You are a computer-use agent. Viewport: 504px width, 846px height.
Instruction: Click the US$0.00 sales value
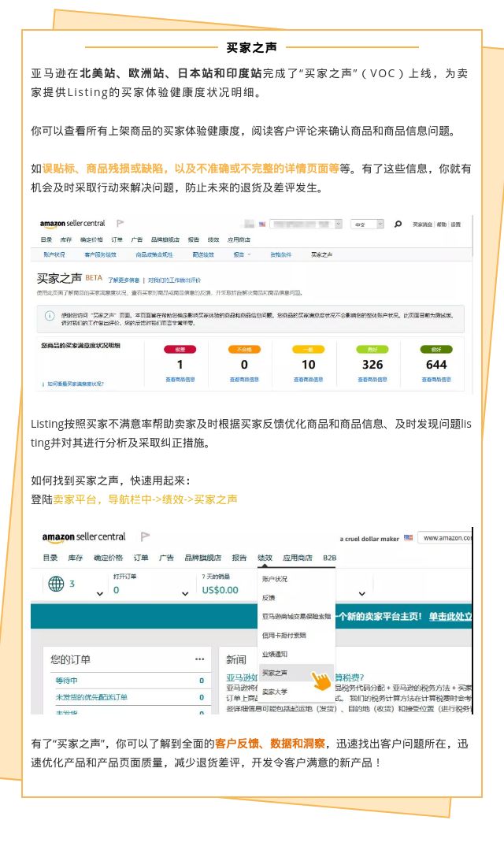pos(220,590)
